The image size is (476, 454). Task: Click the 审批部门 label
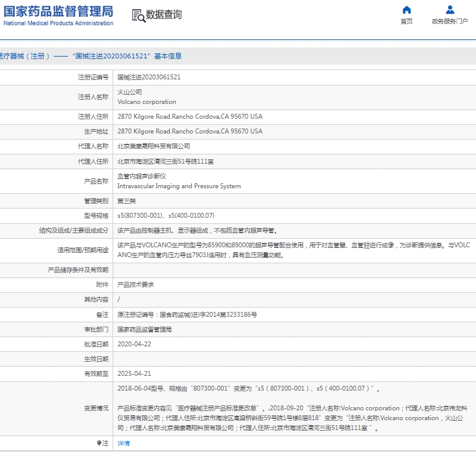96,330
